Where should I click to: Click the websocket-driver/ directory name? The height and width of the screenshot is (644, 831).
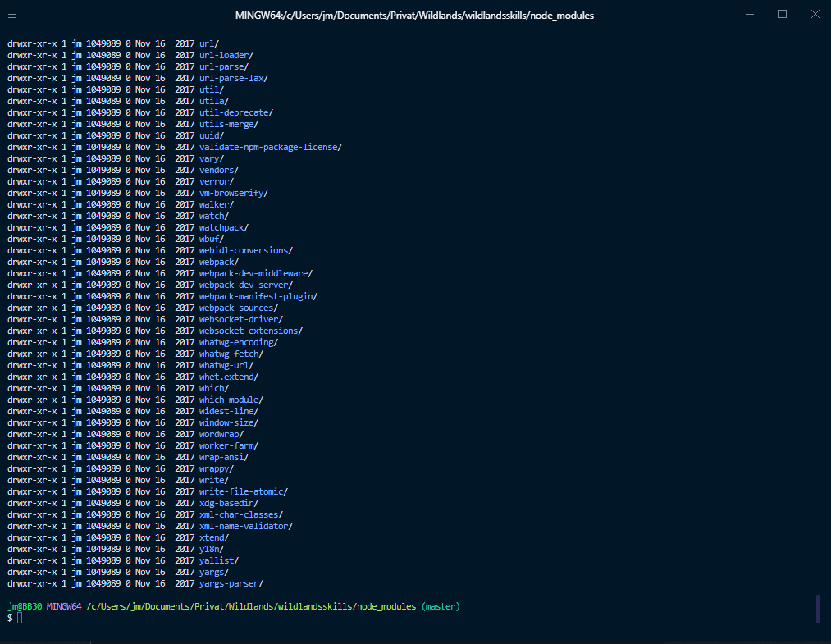coord(241,319)
